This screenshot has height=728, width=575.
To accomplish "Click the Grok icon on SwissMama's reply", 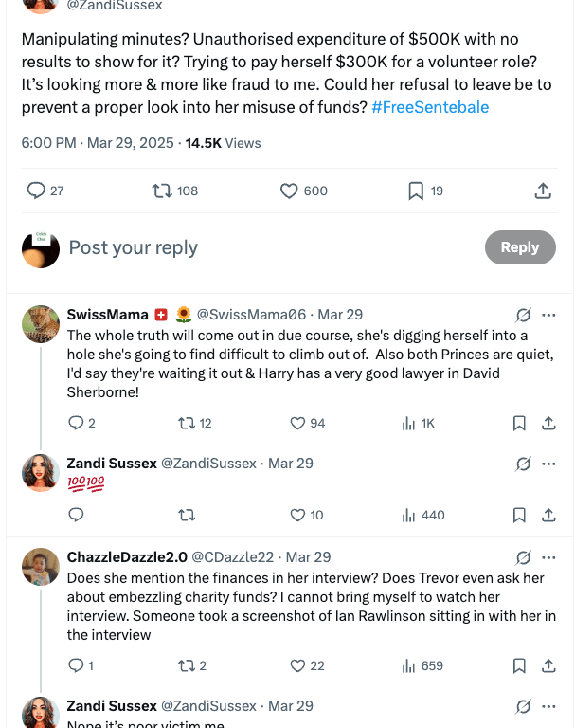I will click(523, 315).
